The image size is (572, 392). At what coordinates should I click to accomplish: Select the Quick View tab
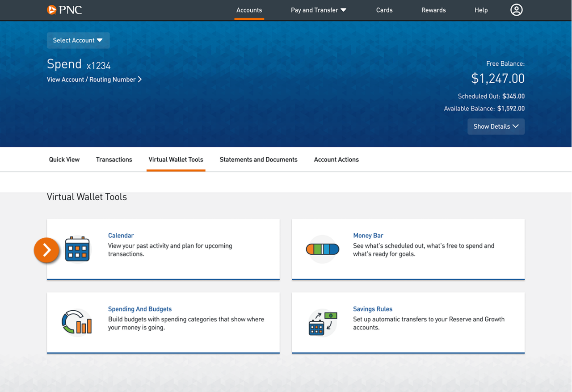point(64,159)
